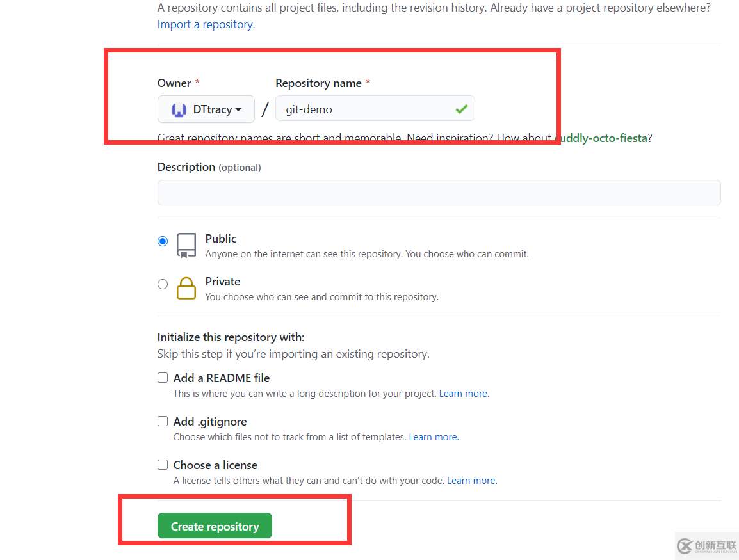Click the DTtracy owner avatar icon
This screenshot has width=739, height=560.
(x=179, y=109)
